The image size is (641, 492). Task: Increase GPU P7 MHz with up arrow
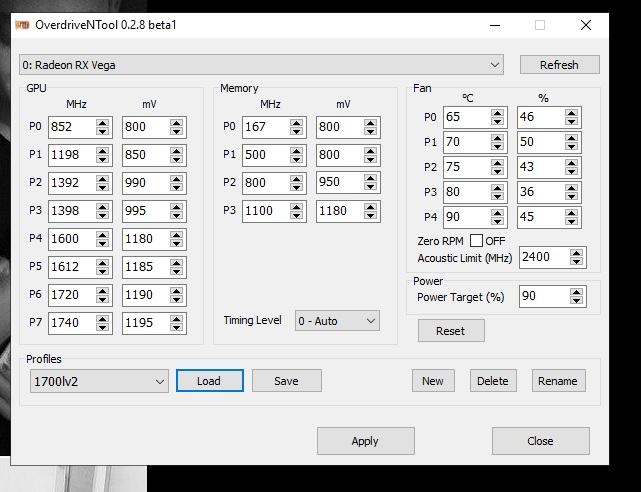[x=102, y=319]
